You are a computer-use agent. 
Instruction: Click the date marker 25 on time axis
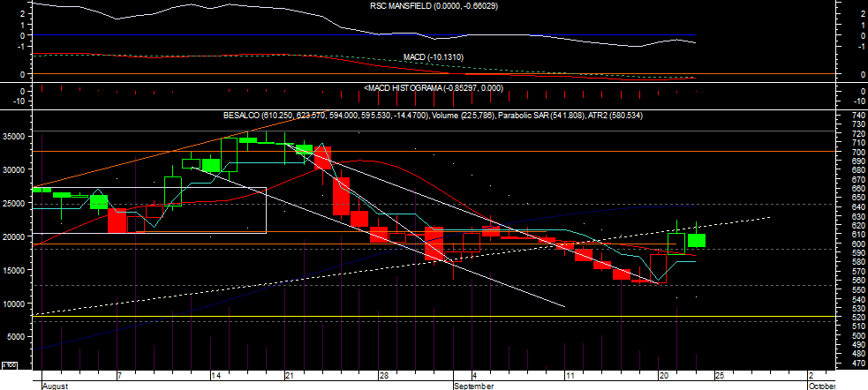pyautogui.click(x=719, y=376)
